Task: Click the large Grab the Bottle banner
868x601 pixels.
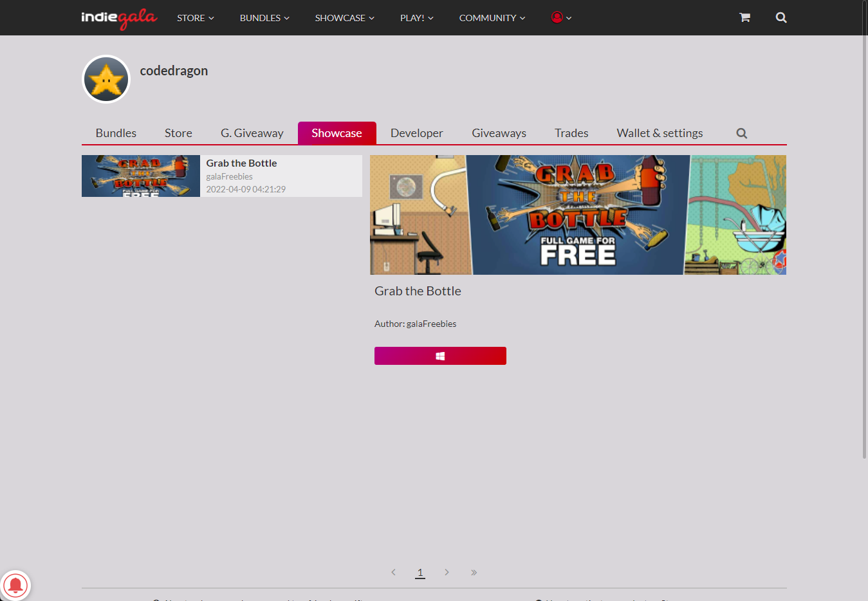Action: point(578,215)
